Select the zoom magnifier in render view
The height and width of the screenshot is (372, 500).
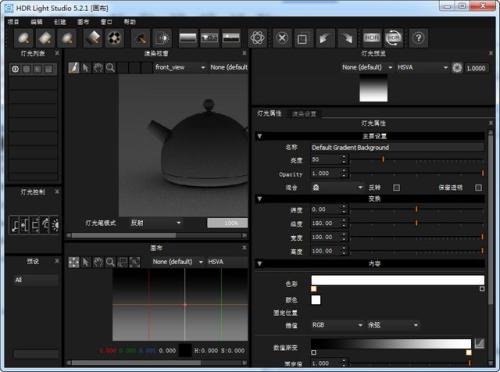tap(110, 68)
